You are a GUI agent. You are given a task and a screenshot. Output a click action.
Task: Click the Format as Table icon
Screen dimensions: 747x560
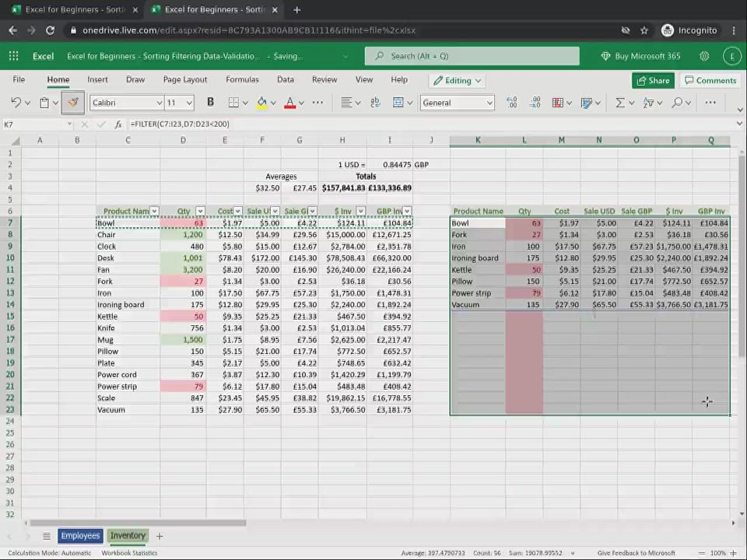click(x=587, y=103)
